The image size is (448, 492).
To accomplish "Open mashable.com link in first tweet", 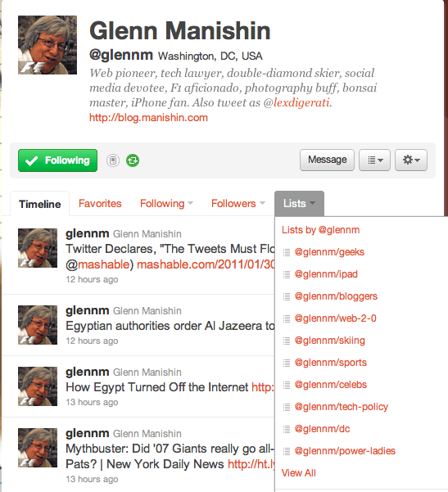I will (206, 264).
